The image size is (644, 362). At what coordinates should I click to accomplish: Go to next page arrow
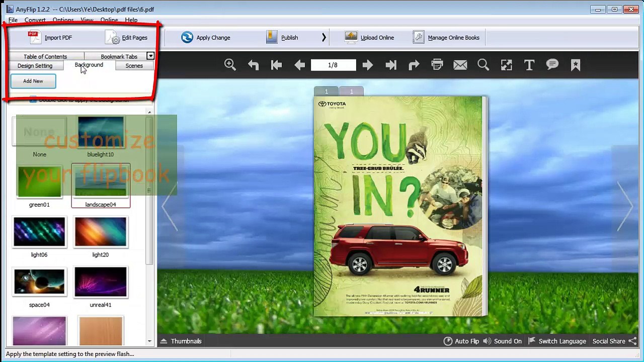point(367,65)
